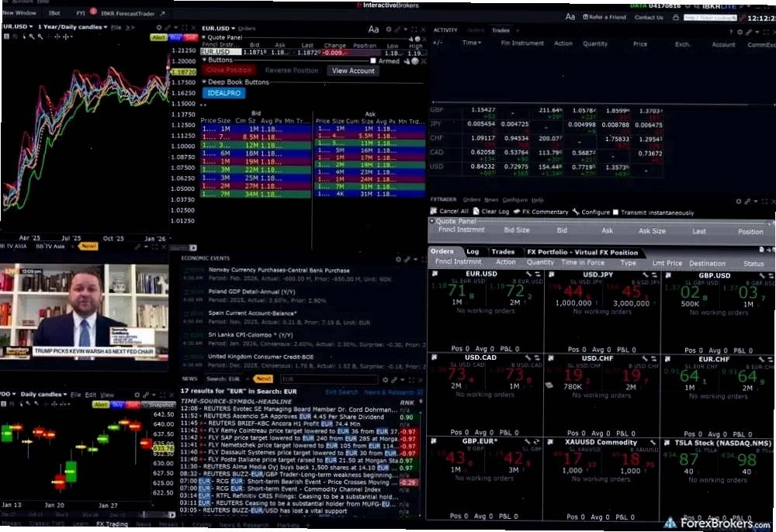Open the Evotec SE Managing Board news headline

click(289, 409)
